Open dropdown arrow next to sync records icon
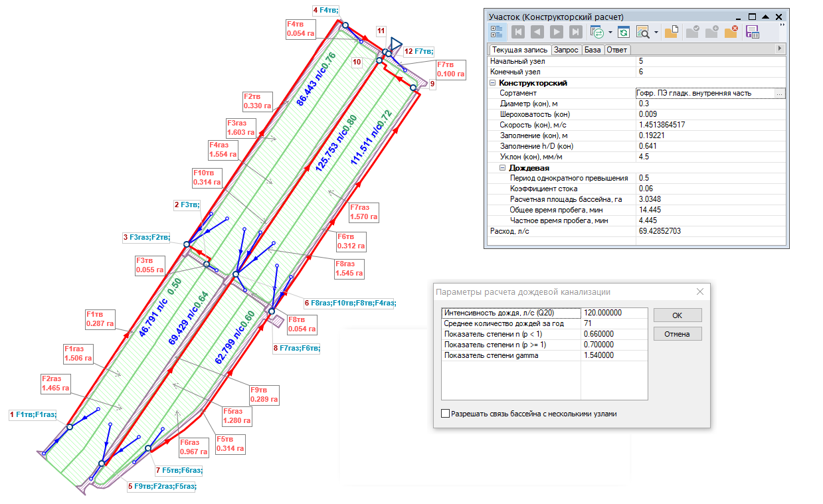Viewport: 823px width, 504px height. click(x=610, y=32)
